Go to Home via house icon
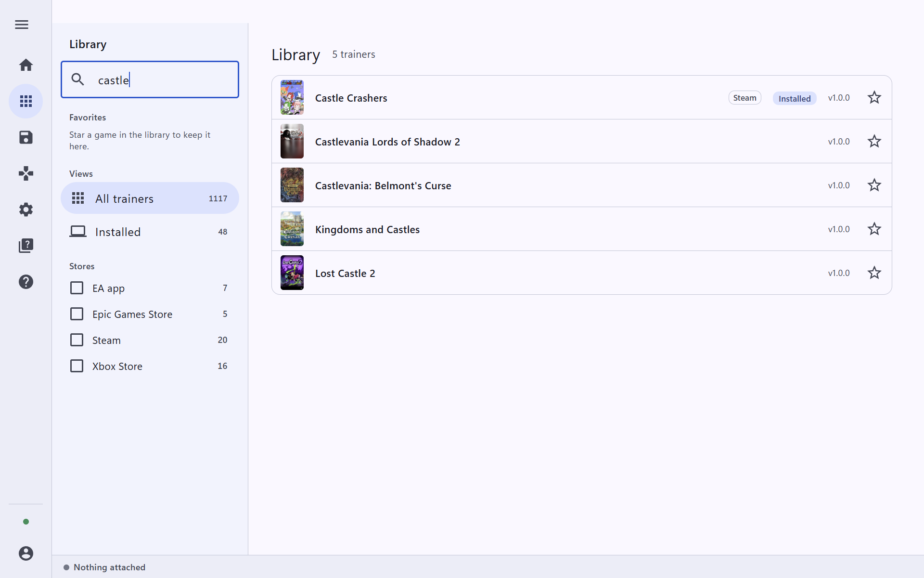The height and width of the screenshot is (578, 924). point(26,65)
